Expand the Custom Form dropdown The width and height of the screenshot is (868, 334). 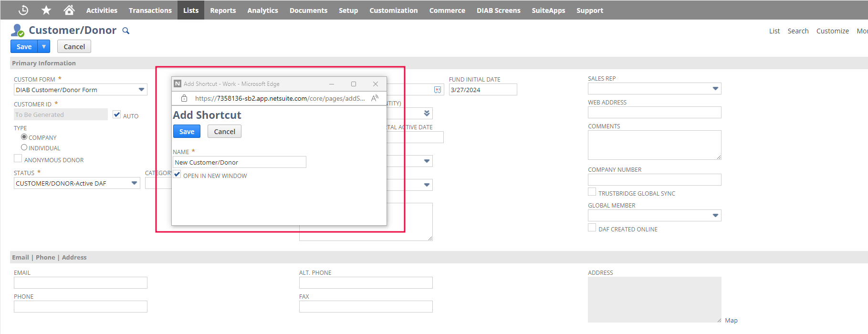tap(141, 90)
